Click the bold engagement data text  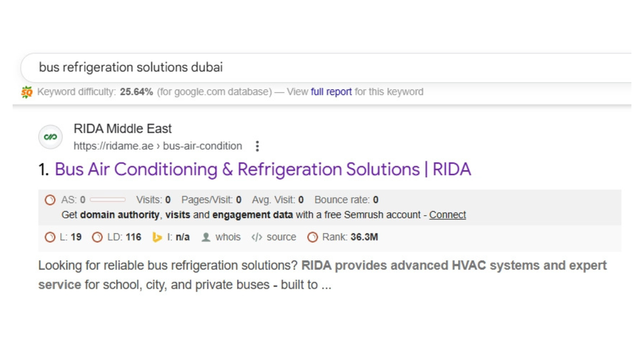[253, 215]
